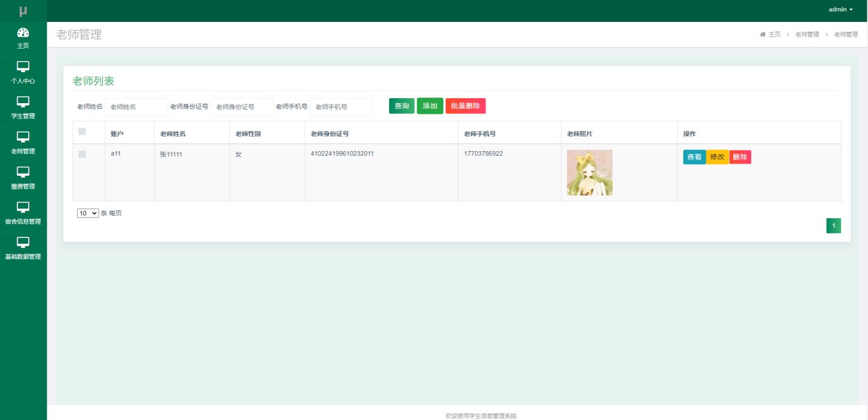Image resolution: width=868 pixels, height=420 pixels.
Task: Click the 批量删除 batch delete button
Action: coord(465,106)
